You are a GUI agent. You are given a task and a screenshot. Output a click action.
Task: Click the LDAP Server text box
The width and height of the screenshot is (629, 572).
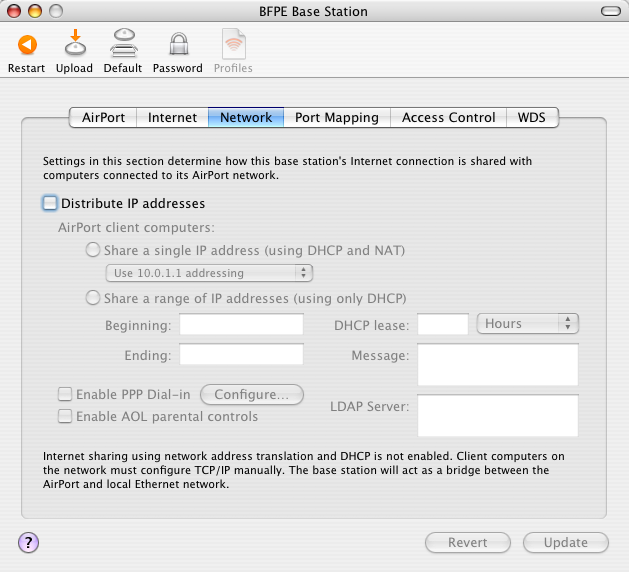pos(498,416)
